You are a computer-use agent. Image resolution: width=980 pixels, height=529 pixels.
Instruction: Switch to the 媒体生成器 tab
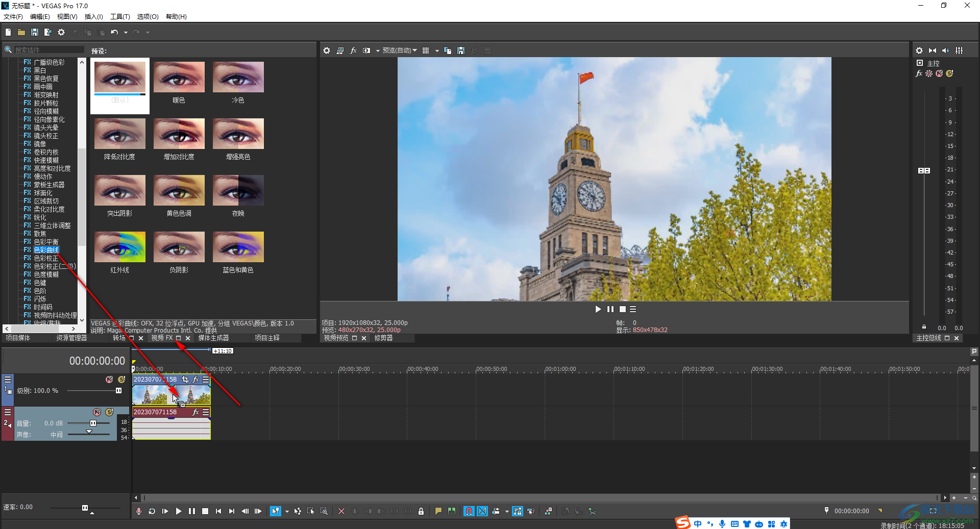pos(213,338)
